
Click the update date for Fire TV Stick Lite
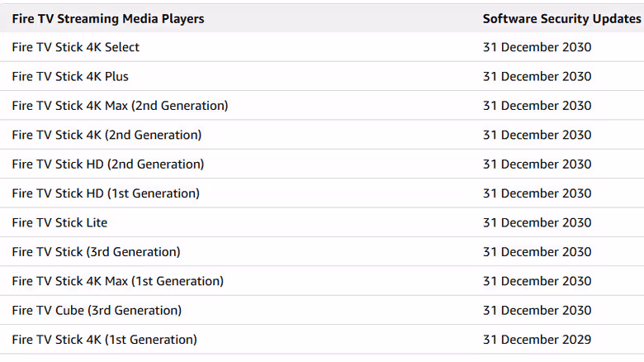pos(537,222)
